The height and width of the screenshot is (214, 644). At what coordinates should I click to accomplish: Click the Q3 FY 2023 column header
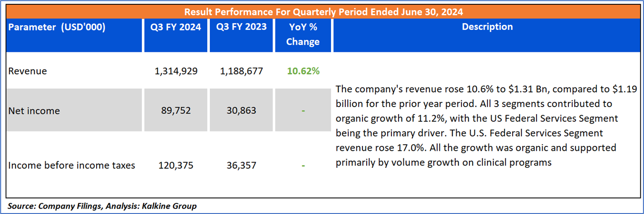click(242, 27)
